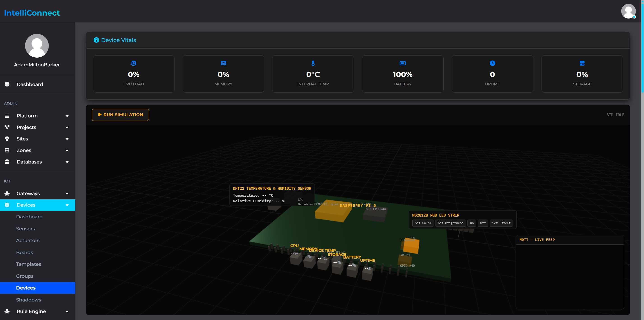Expand the Rule Engine menu
This screenshot has height=320, width=644.
37,311
